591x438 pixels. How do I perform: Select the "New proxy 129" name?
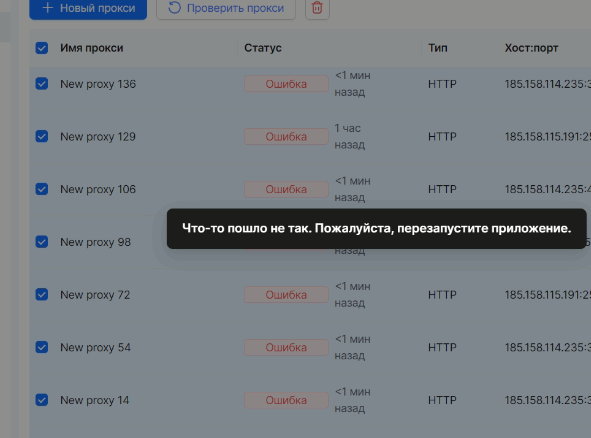[x=98, y=137]
